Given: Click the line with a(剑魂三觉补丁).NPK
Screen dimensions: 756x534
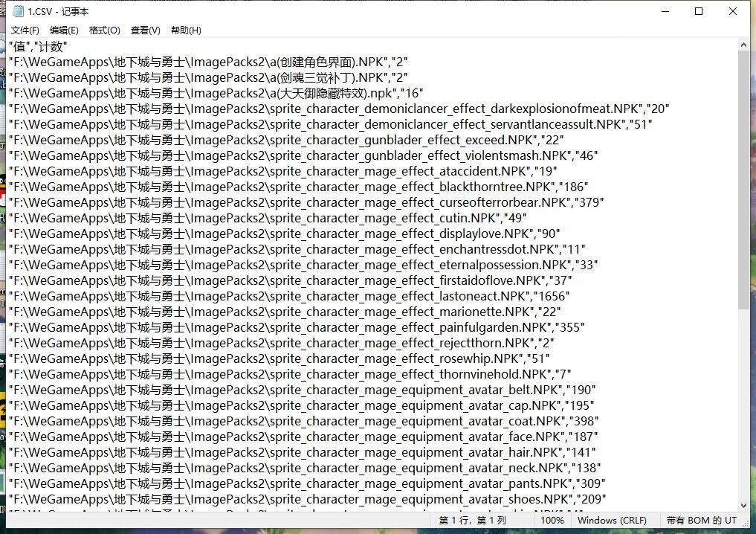Looking at the screenshot, I should (208, 77).
